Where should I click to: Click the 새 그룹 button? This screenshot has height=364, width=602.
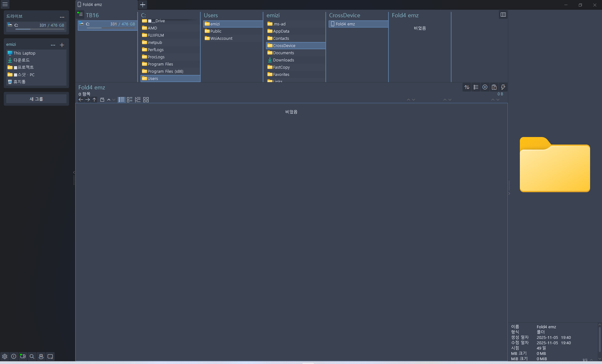pyautogui.click(x=36, y=99)
